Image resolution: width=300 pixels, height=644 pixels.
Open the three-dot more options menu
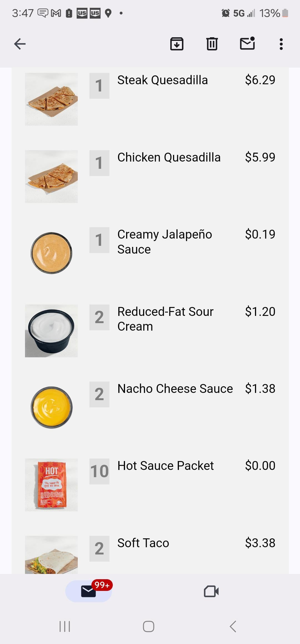[x=281, y=44]
